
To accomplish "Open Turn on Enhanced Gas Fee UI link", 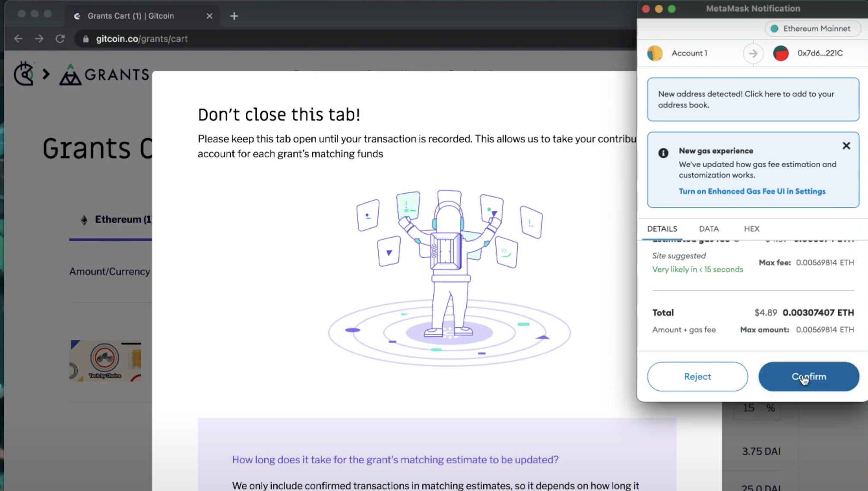I will point(752,191).
